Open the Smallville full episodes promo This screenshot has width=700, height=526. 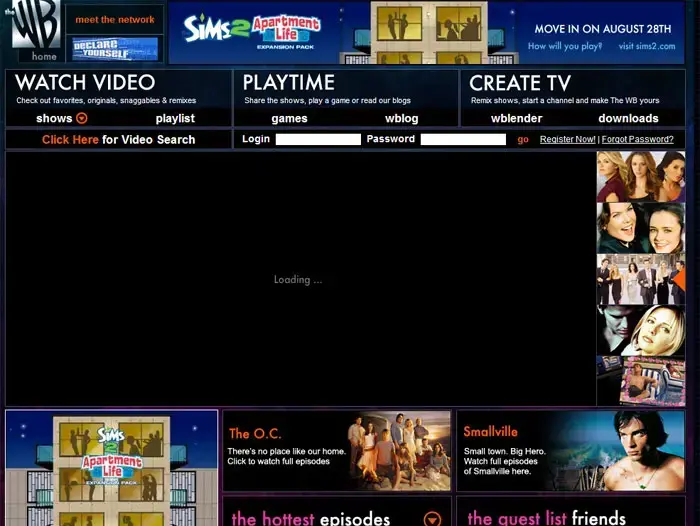click(571, 451)
